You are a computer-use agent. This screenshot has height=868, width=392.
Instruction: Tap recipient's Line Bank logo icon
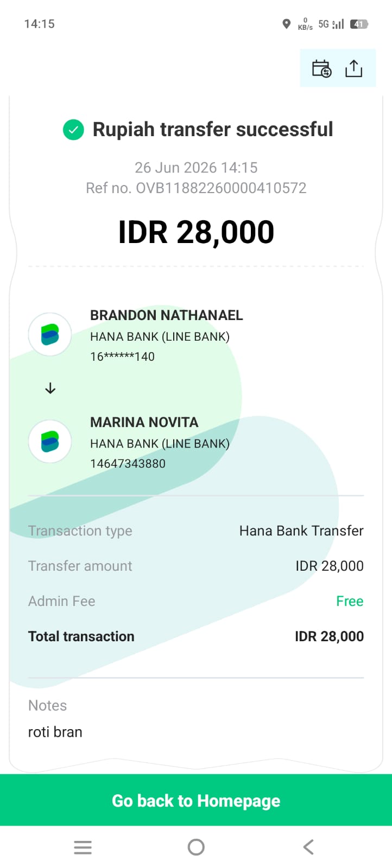(x=50, y=442)
